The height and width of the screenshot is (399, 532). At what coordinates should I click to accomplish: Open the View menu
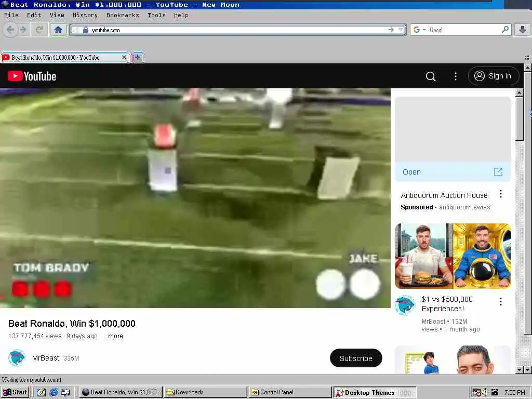tap(57, 15)
